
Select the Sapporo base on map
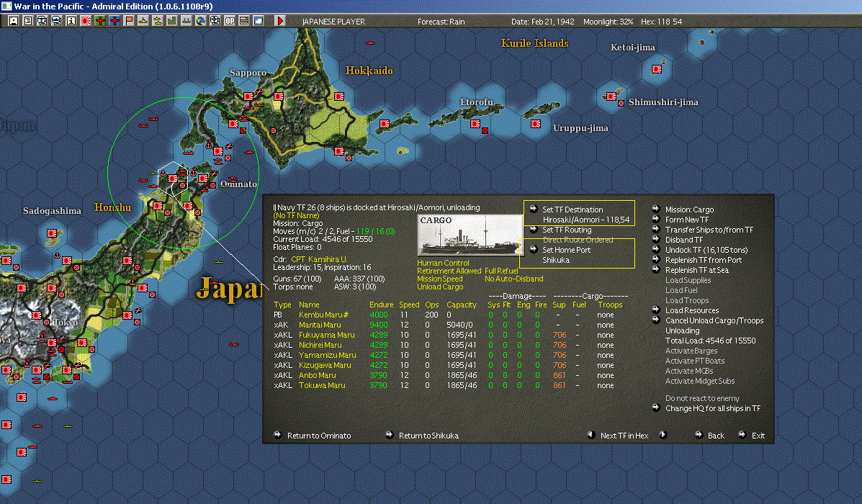click(248, 96)
